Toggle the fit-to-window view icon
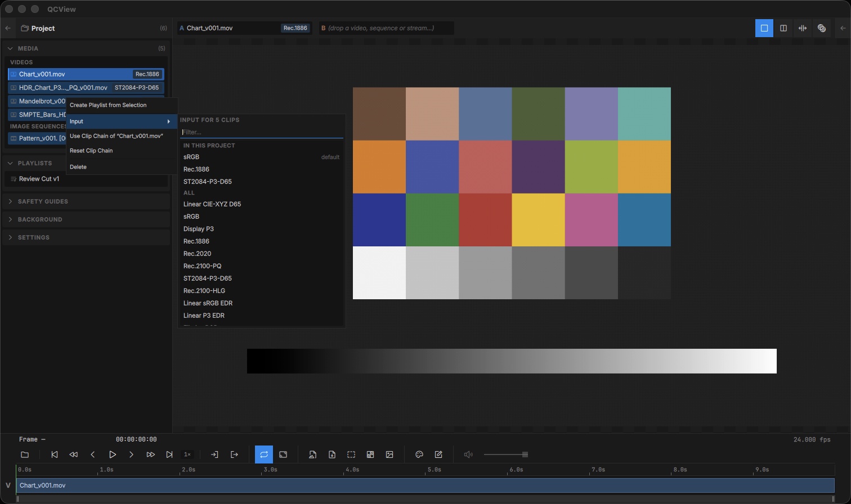 point(283,454)
